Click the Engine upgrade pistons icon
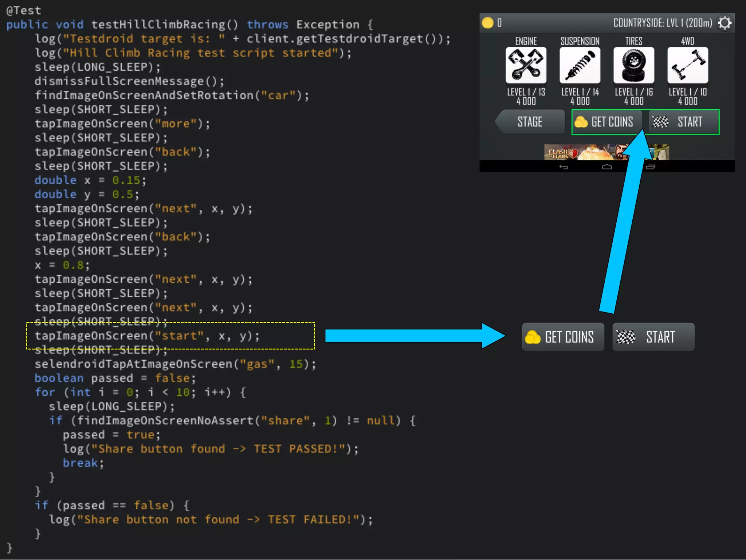The height and width of the screenshot is (560, 746). [x=526, y=65]
